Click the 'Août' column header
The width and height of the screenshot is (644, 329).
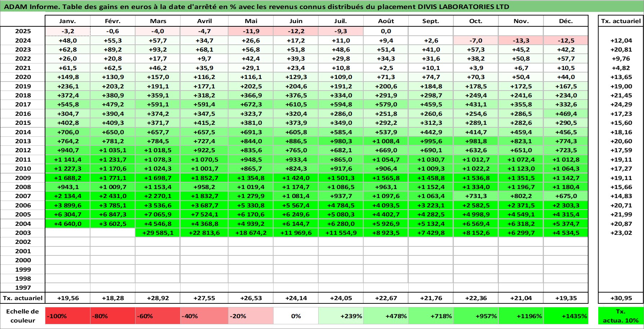pyautogui.click(x=386, y=21)
